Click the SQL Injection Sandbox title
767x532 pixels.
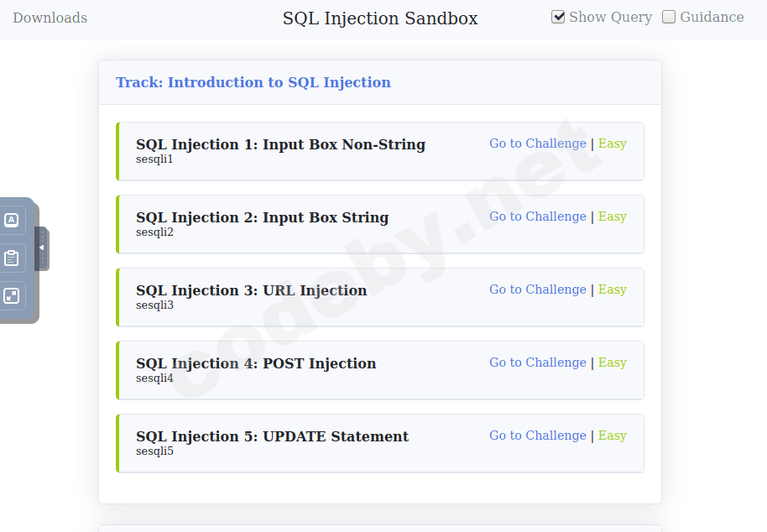tap(380, 18)
